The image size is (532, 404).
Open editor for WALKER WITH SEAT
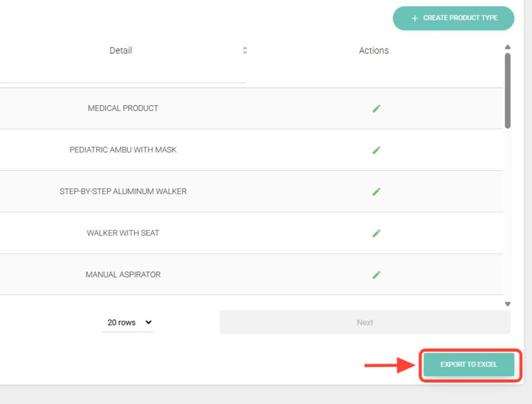coord(376,233)
